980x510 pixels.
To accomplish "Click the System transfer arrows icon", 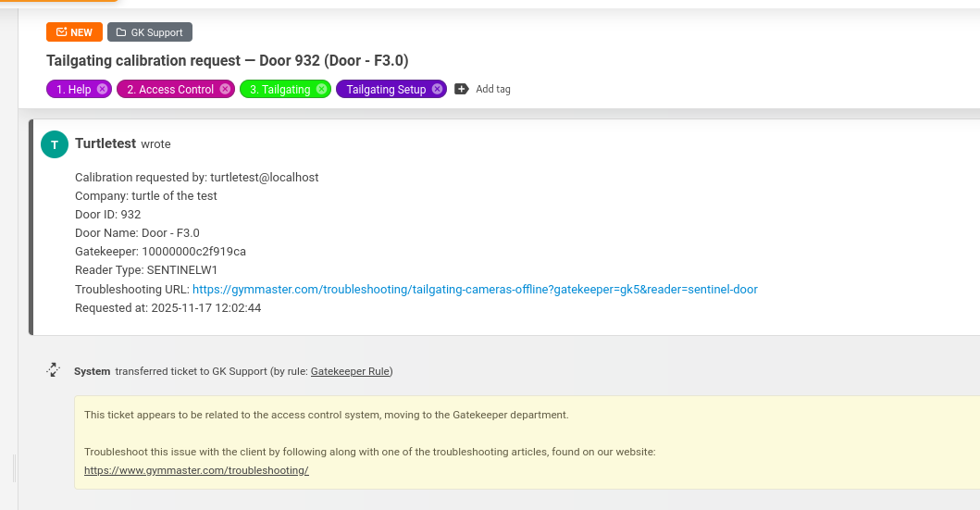I will tap(54, 370).
